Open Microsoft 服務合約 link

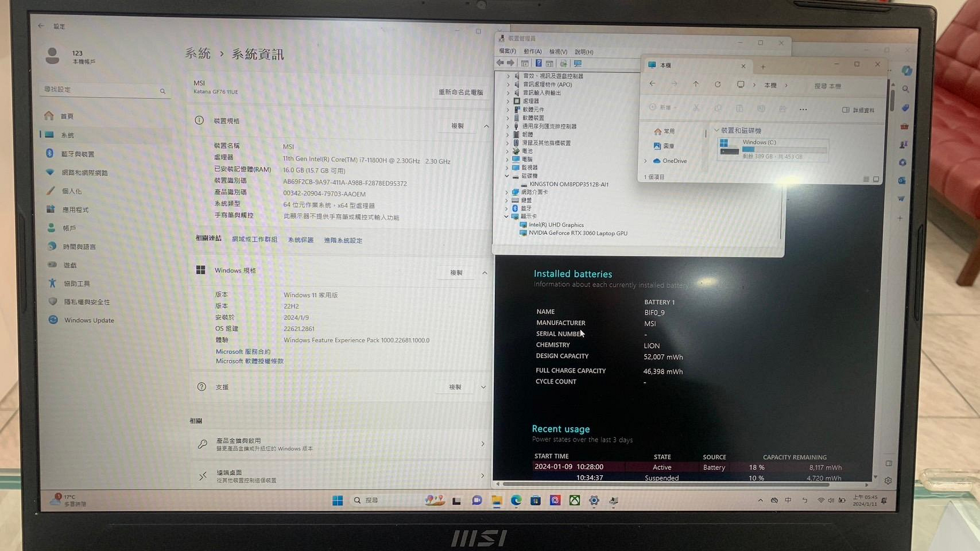pyautogui.click(x=243, y=351)
